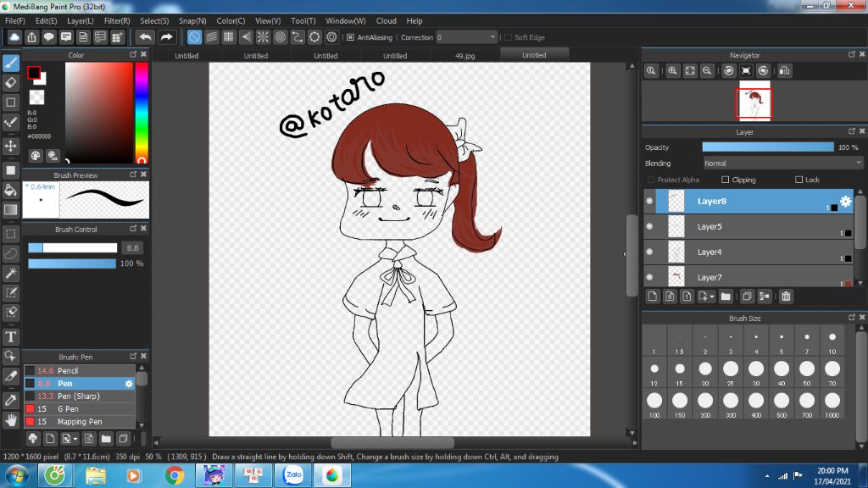Open the Cloud menu
The height and width of the screenshot is (488, 868).
coord(386,21)
